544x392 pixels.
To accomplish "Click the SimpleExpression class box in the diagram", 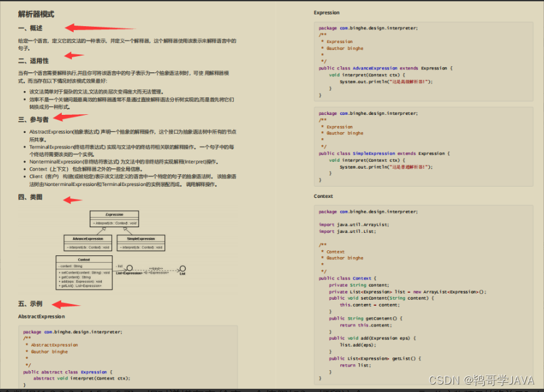I will tap(141, 243).
